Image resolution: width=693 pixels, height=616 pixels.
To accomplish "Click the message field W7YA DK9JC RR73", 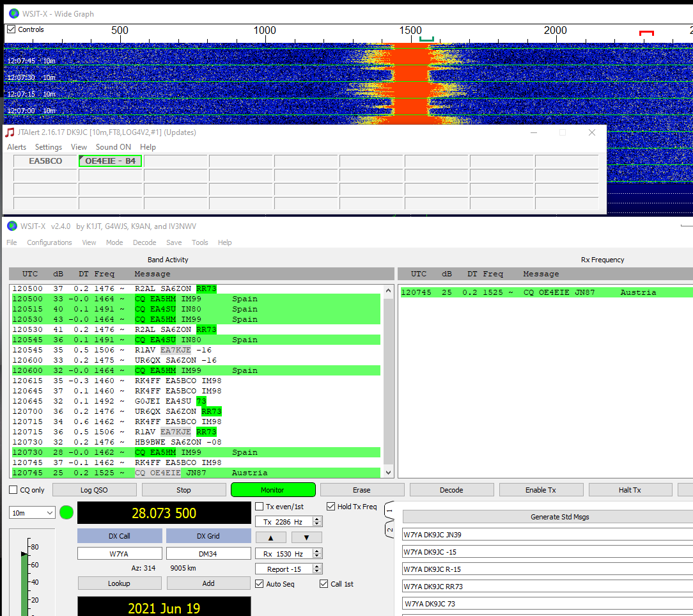I will (x=548, y=587).
